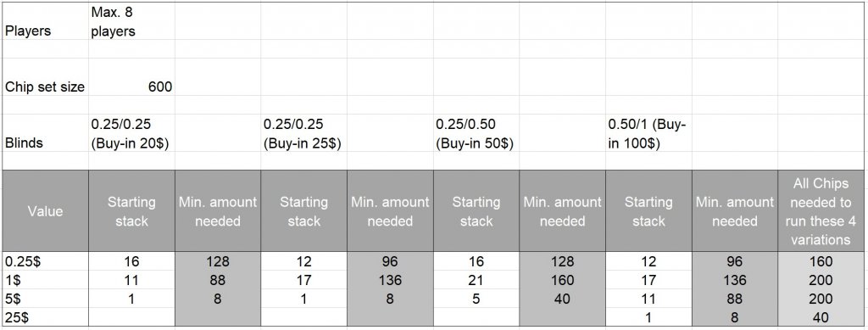Select the 0.25$ row label
868x330 pixels.
[46, 260]
